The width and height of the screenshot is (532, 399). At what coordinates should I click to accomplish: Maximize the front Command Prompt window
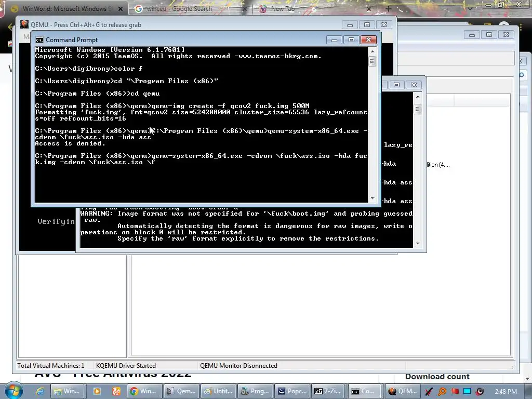coord(351,39)
